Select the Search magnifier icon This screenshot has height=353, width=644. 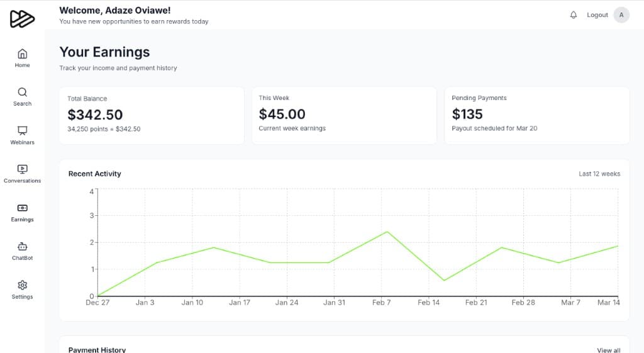click(x=22, y=92)
